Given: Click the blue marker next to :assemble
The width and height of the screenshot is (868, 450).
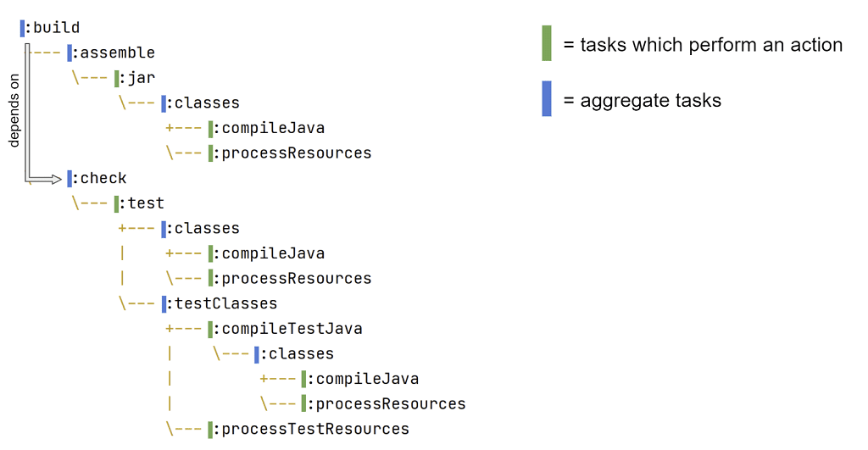Looking at the screenshot, I should click(70, 53).
